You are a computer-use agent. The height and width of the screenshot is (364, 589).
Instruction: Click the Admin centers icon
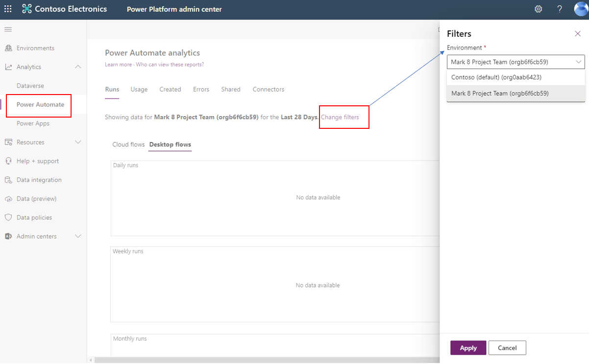click(8, 236)
